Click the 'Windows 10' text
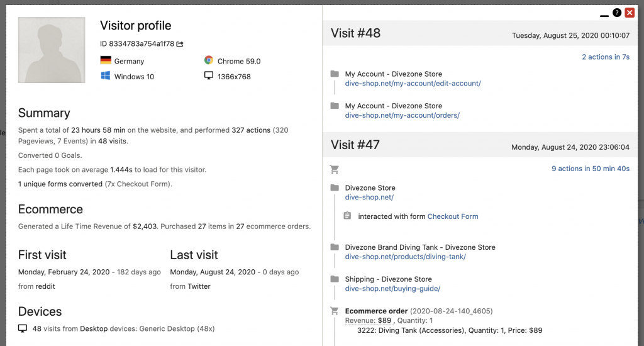Image resolution: width=644 pixels, height=346 pixels. (x=134, y=77)
